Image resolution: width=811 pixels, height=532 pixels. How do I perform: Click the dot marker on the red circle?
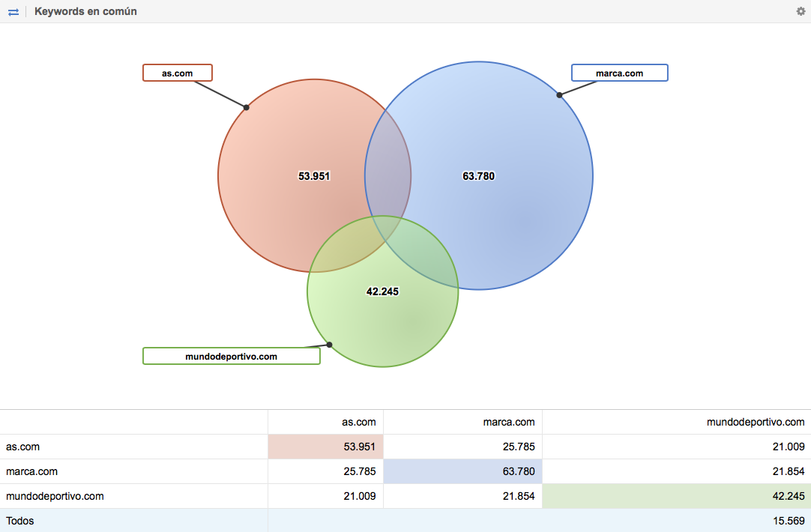(x=246, y=107)
